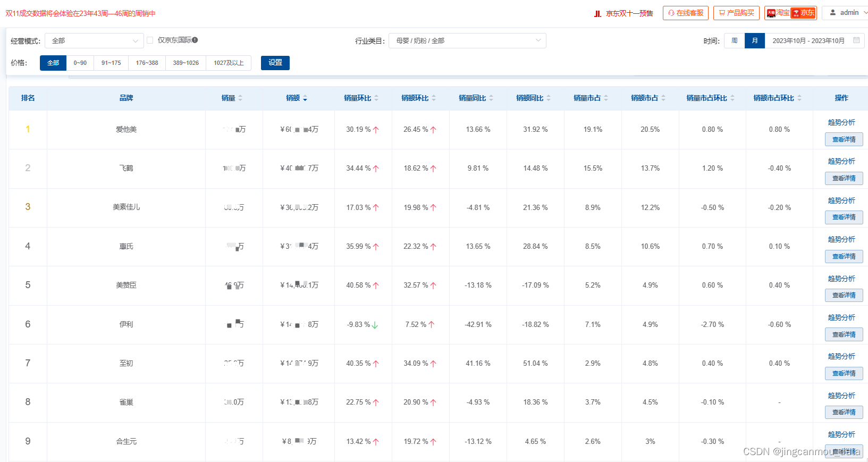Click 51.04 % in 至初 row

(535, 363)
